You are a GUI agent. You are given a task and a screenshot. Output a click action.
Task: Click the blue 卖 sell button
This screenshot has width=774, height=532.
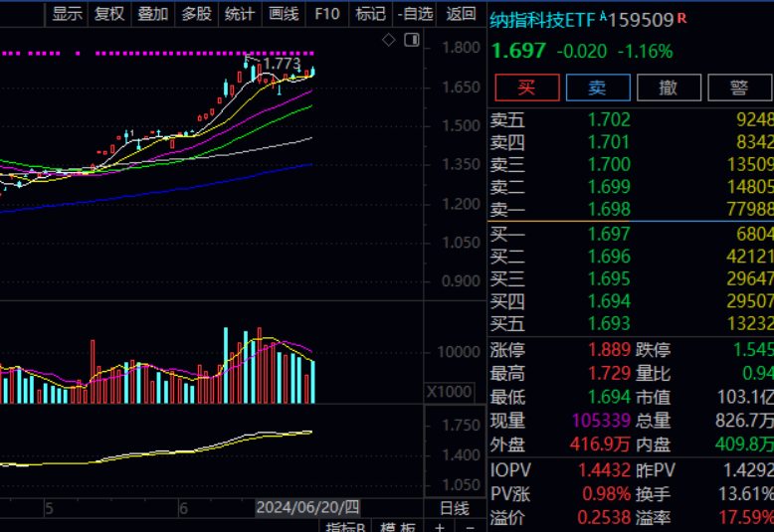(x=597, y=88)
